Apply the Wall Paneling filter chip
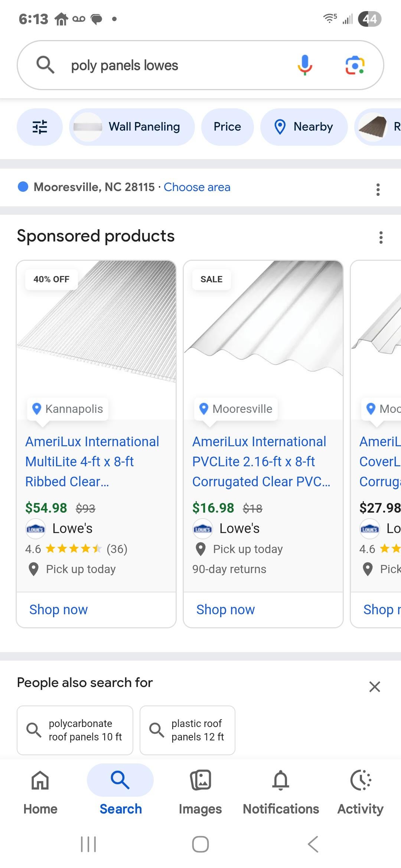This screenshot has width=401, height=868. (x=132, y=127)
